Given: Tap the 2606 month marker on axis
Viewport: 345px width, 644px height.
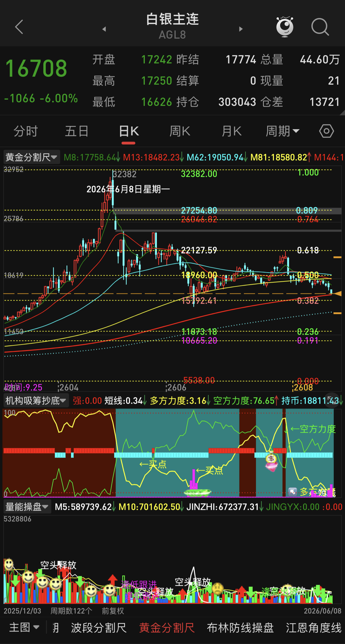Looking at the screenshot, I should [177, 387].
